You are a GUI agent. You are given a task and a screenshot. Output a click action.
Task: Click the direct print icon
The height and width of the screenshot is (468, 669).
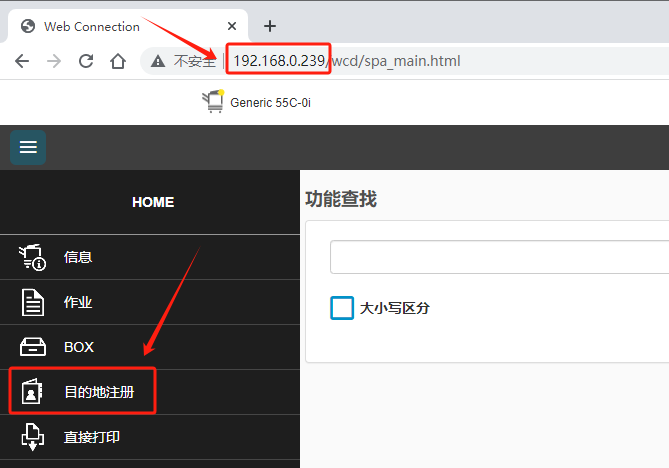pyautogui.click(x=33, y=437)
